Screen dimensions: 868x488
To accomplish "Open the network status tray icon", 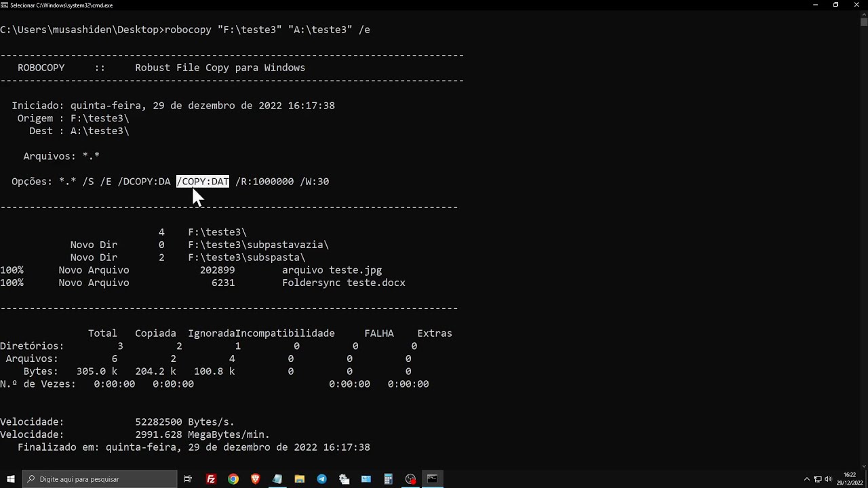I will pos(817,479).
